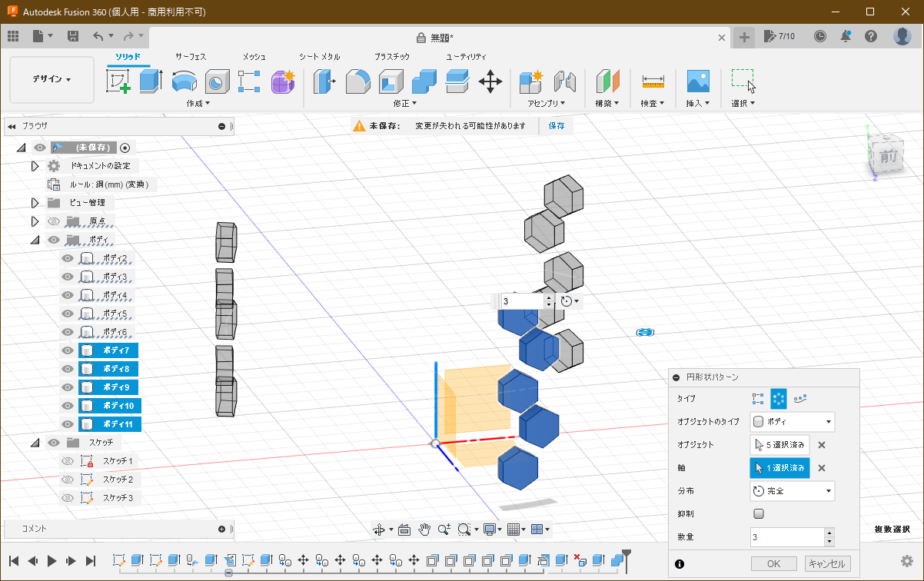
Task: Enable the 抑制 checkbox
Action: pos(759,513)
